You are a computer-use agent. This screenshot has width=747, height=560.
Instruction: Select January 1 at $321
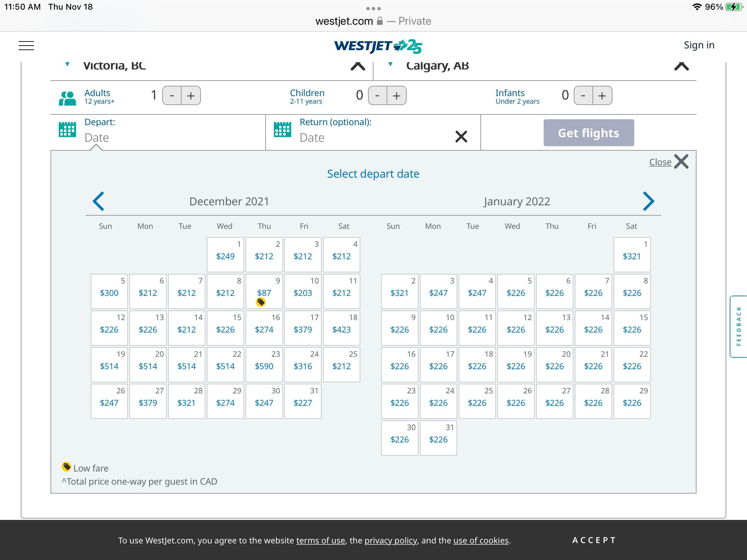coord(632,255)
